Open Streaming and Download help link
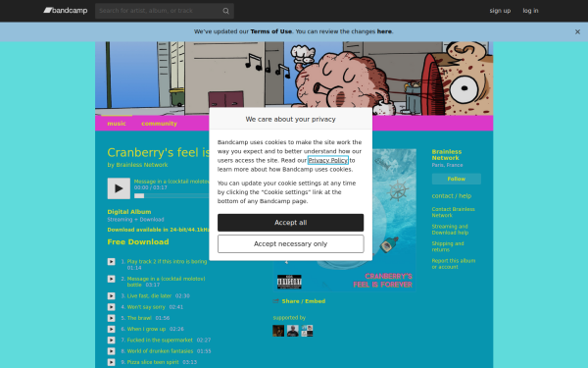Viewport: 588px width, 368px height. 450,230
